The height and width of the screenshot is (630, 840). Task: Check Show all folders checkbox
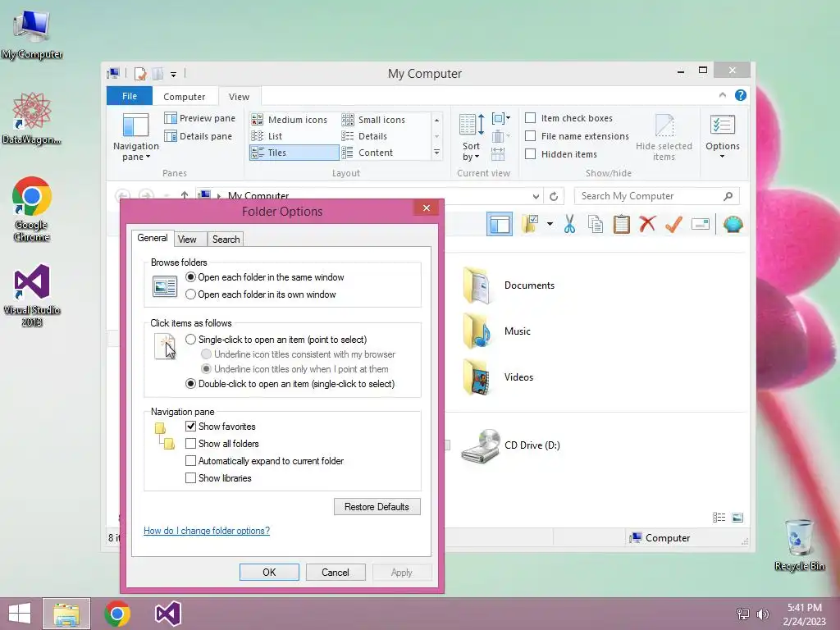(190, 444)
